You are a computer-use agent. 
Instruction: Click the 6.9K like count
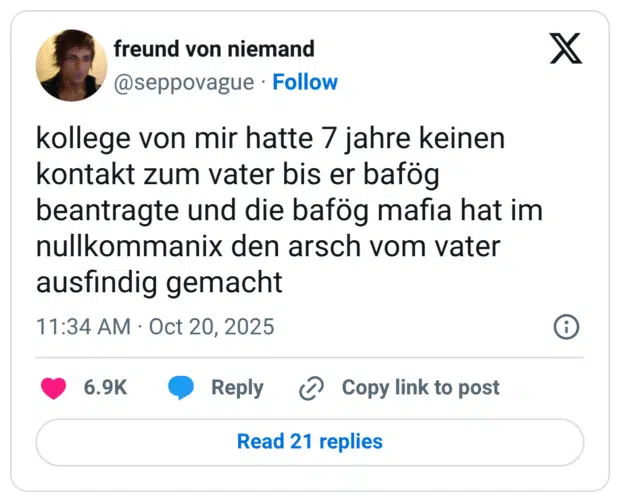105,388
